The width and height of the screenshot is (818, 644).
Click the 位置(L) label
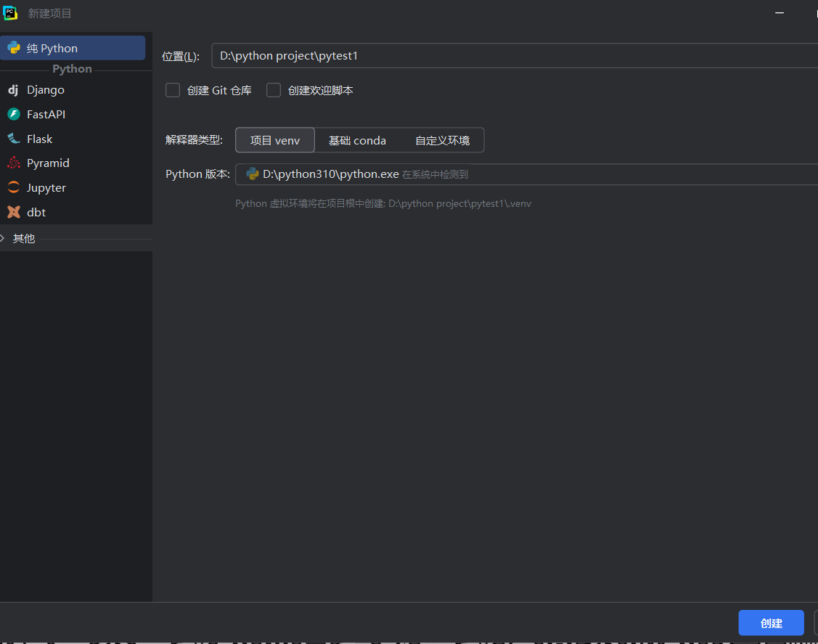pyautogui.click(x=181, y=57)
